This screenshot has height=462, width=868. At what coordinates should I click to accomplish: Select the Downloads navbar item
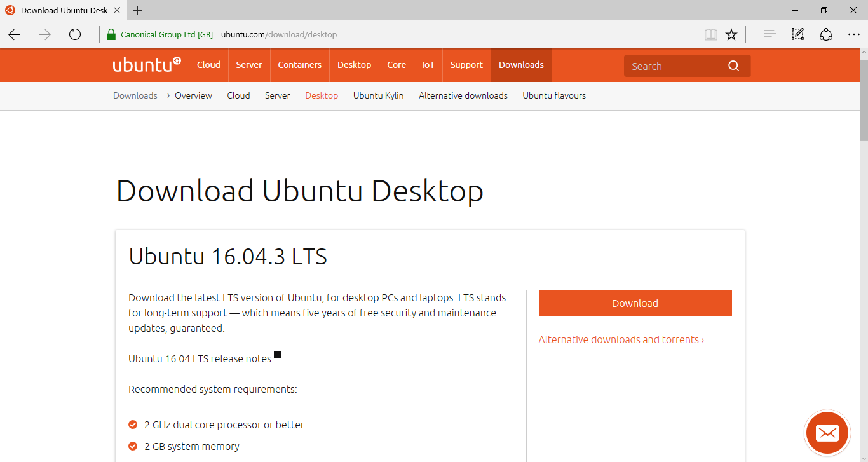click(521, 65)
